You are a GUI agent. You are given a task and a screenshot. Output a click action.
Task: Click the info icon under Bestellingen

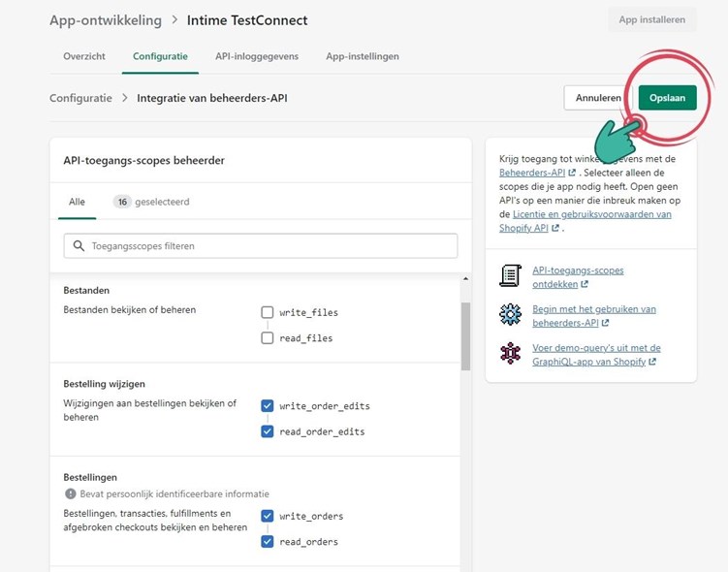pyautogui.click(x=69, y=493)
